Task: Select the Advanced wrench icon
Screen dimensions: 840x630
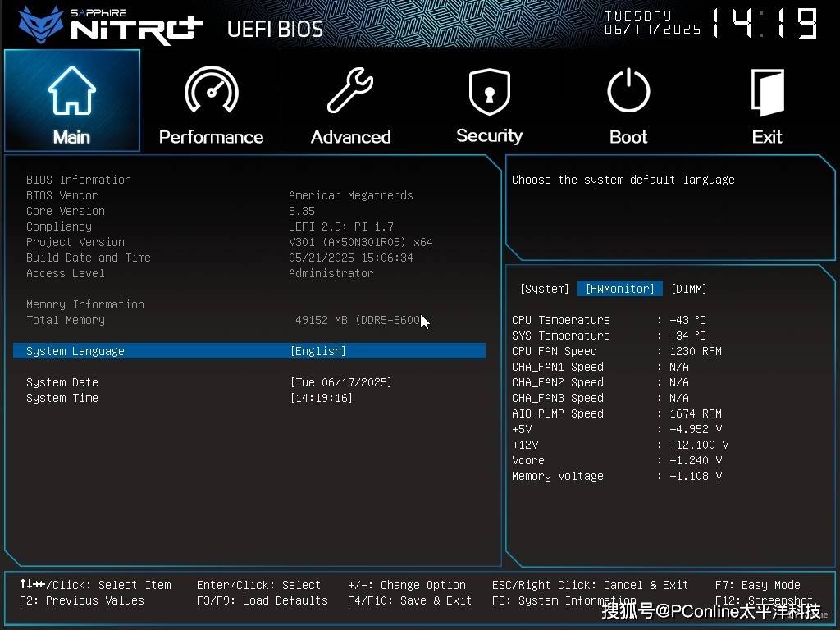Action: pyautogui.click(x=350, y=91)
